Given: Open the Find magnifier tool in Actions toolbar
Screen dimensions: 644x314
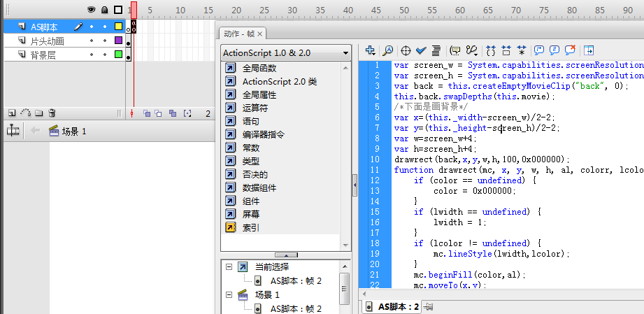Looking at the screenshot, I should pos(387,50).
